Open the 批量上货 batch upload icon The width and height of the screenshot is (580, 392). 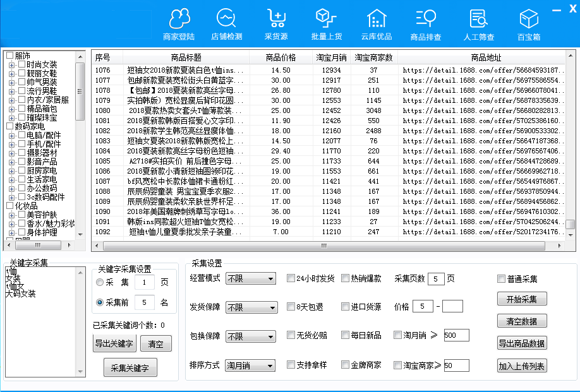326,25
